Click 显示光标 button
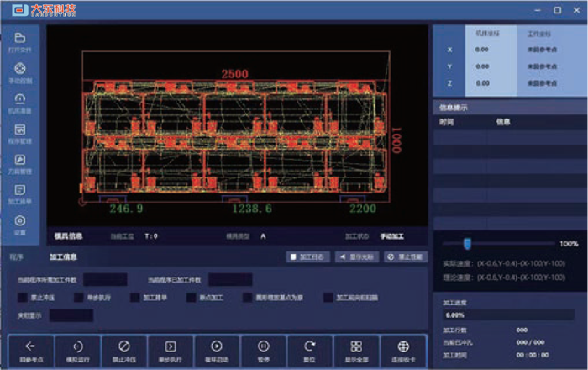This screenshot has width=588, height=370. pos(356,257)
